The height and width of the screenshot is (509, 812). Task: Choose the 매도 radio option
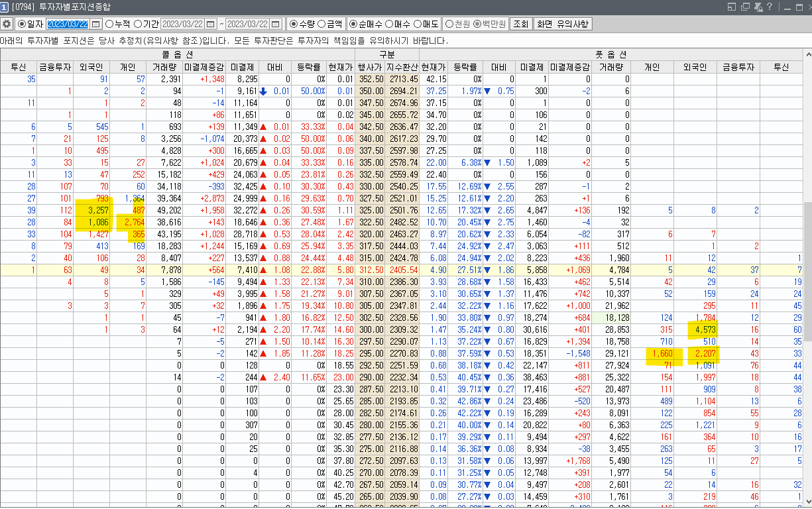418,24
